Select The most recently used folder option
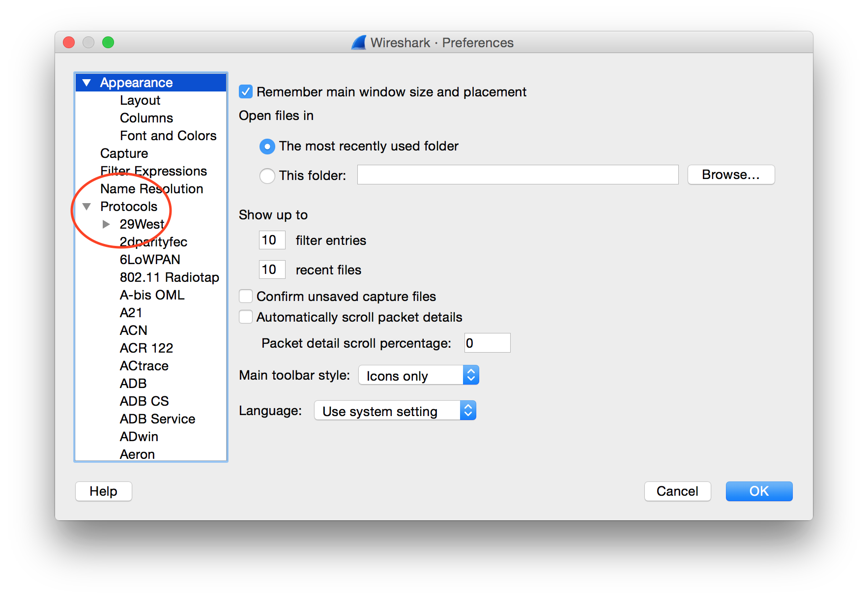868x599 pixels. (267, 147)
